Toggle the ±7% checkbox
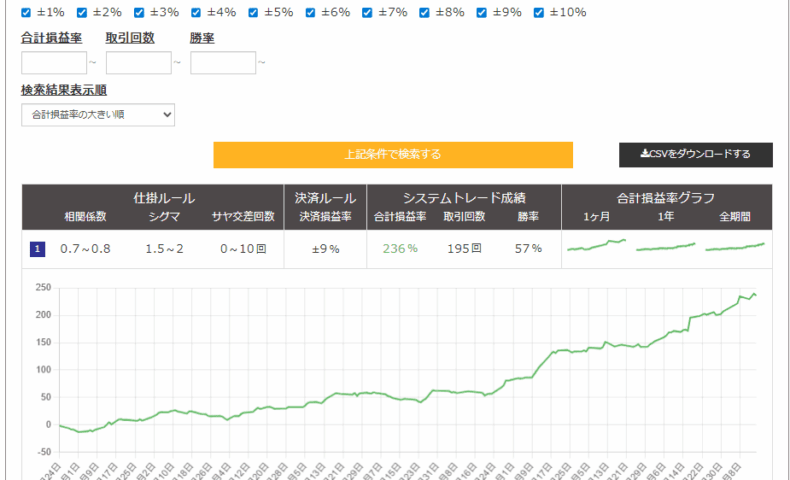This screenshot has height=480, width=790. click(x=367, y=13)
